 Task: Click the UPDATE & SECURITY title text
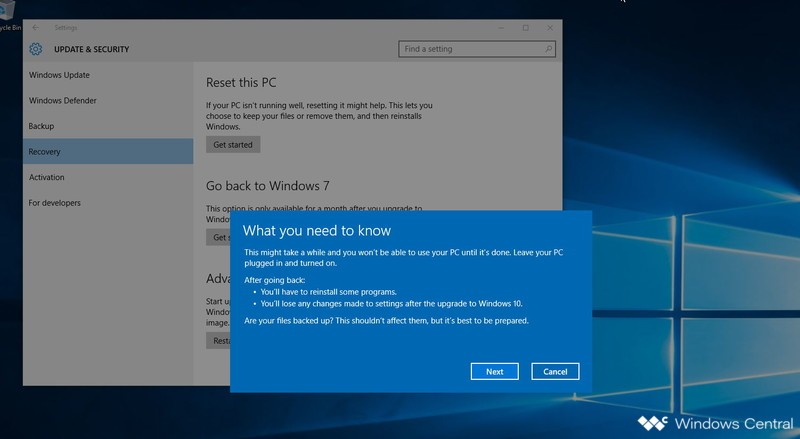click(x=92, y=49)
